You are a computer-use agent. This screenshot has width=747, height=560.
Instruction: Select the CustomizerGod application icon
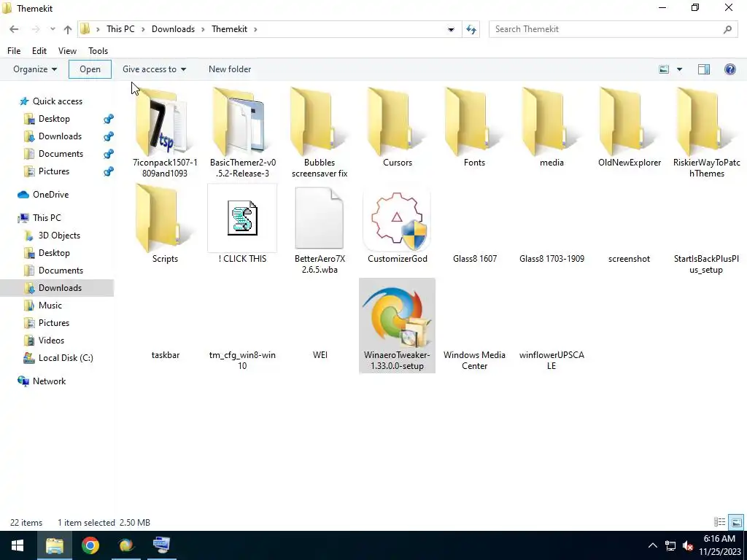point(398,220)
